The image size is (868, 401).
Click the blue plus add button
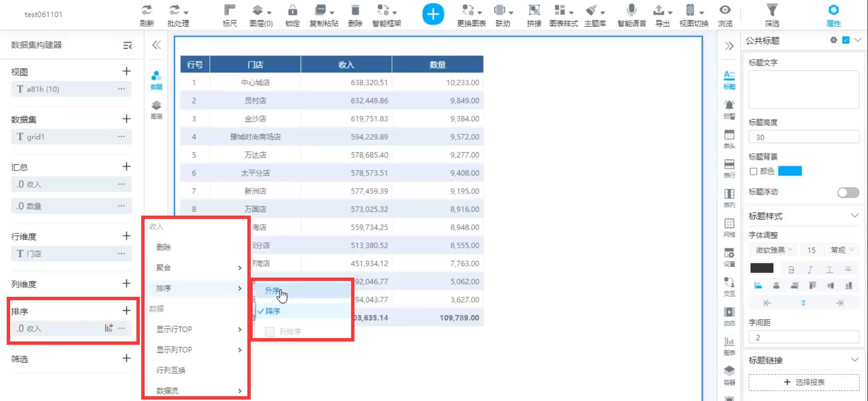point(433,14)
